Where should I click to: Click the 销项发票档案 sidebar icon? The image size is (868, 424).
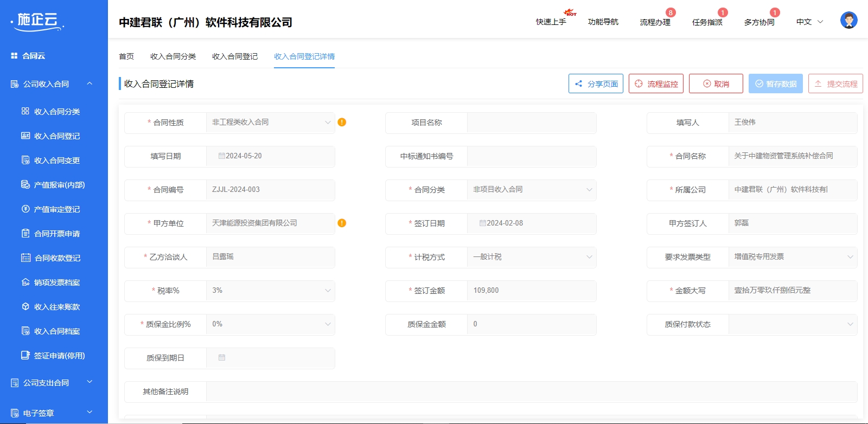coord(25,282)
